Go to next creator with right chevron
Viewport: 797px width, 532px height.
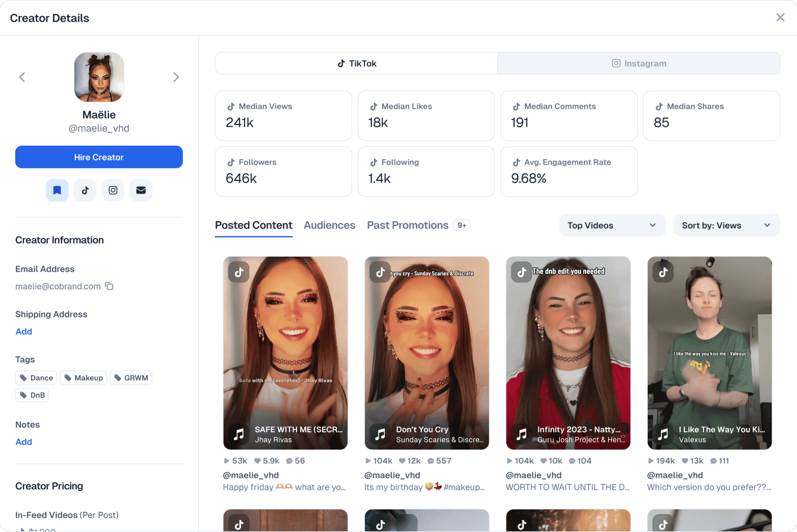point(176,77)
